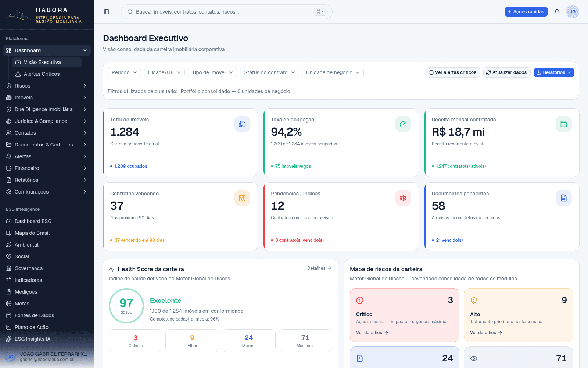
Task: Click the Alto shield icon
Action: point(474,300)
